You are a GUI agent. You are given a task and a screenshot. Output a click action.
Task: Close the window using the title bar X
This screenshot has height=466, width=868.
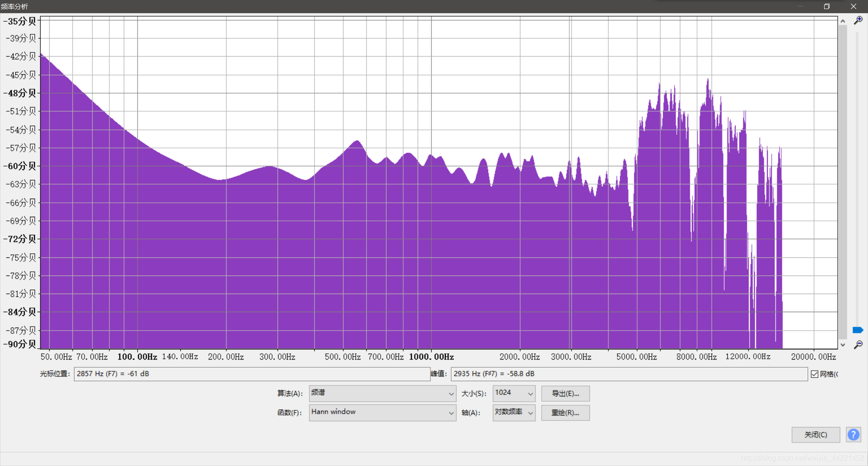coord(854,6)
